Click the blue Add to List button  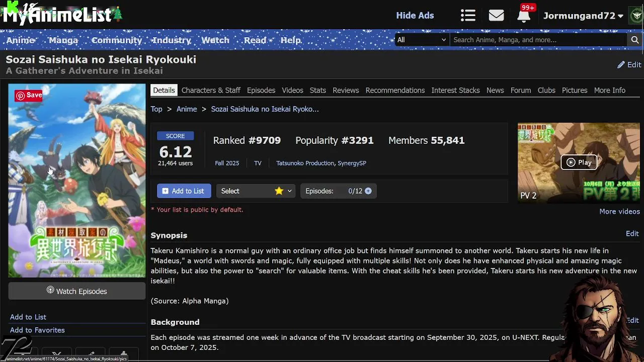pos(184,191)
